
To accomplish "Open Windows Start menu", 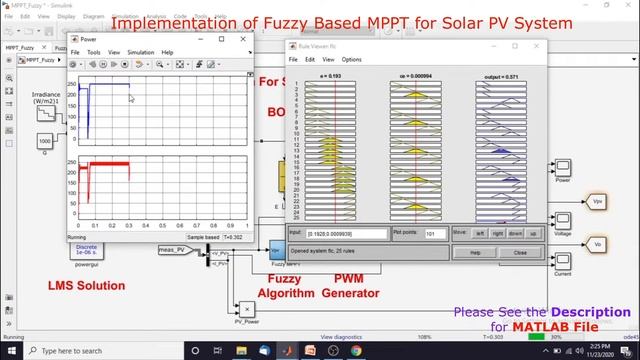I will click(11, 351).
